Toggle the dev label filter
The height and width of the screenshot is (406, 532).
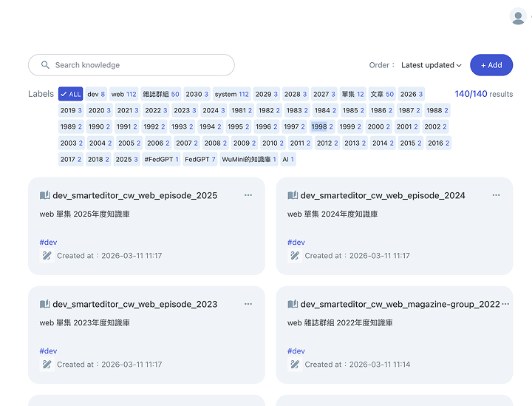click(96, 94)
